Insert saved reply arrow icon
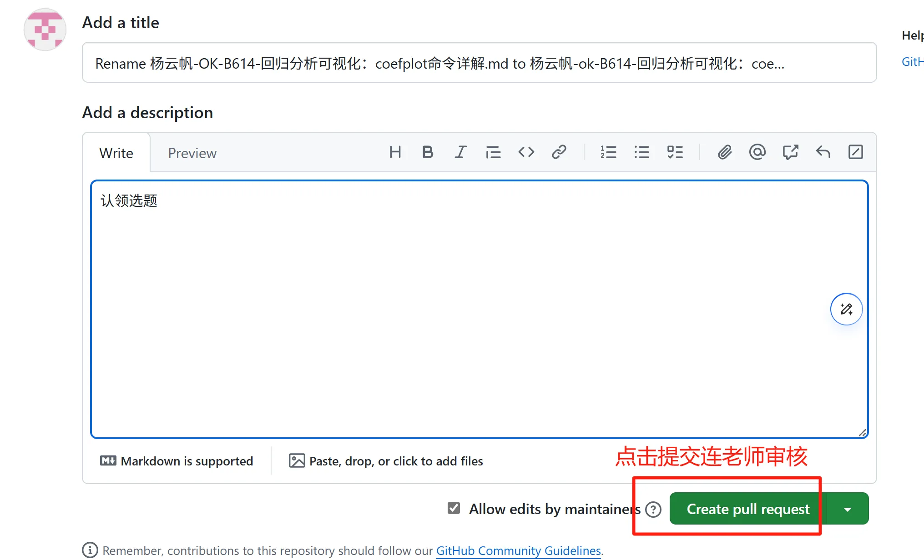This screenshot has width=924, height=560. 823,152
